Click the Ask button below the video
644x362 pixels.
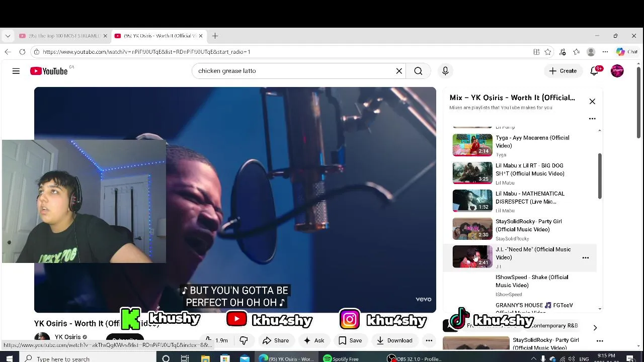(313, 340)
